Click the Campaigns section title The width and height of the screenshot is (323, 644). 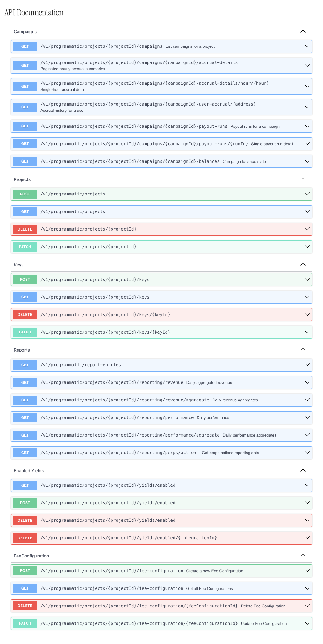click(x=25, y=32)
